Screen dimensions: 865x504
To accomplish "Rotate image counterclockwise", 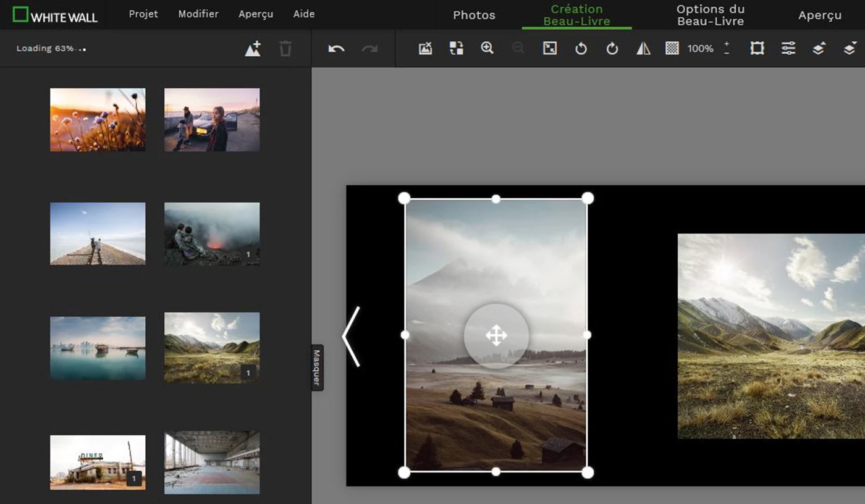I will point(581,48).
